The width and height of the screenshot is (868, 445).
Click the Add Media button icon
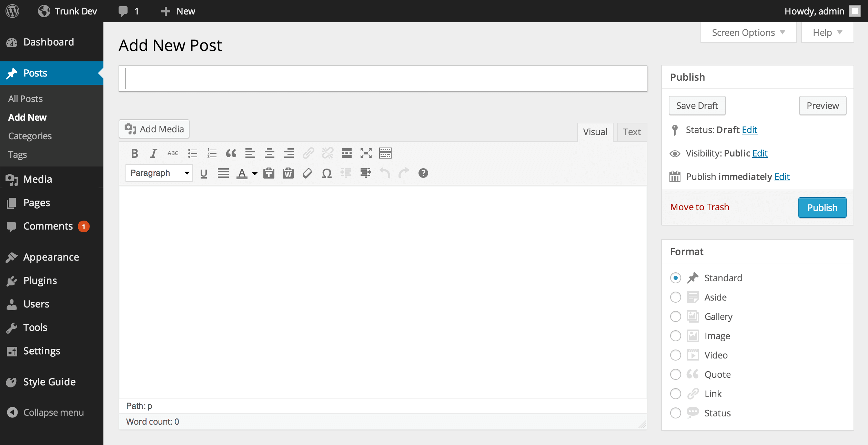[x=130, y=129]
